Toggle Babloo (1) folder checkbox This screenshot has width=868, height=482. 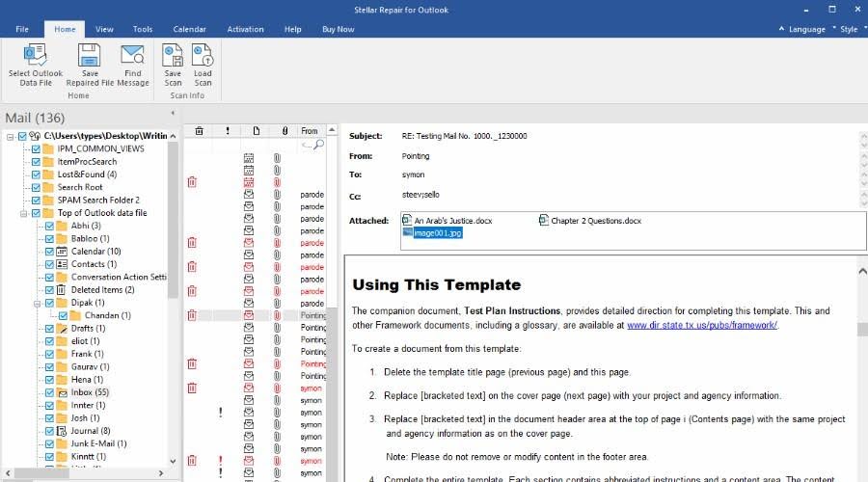tap(49, 238)
